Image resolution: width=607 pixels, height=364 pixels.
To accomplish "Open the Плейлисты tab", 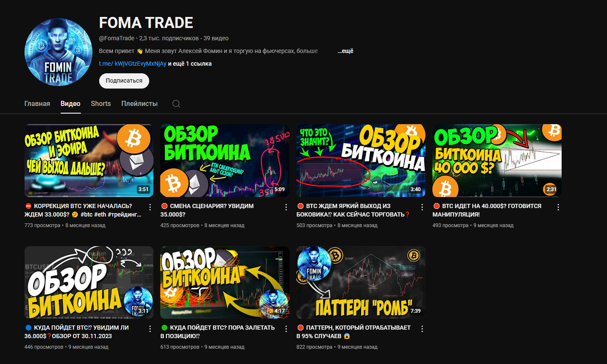I will 139,104.
